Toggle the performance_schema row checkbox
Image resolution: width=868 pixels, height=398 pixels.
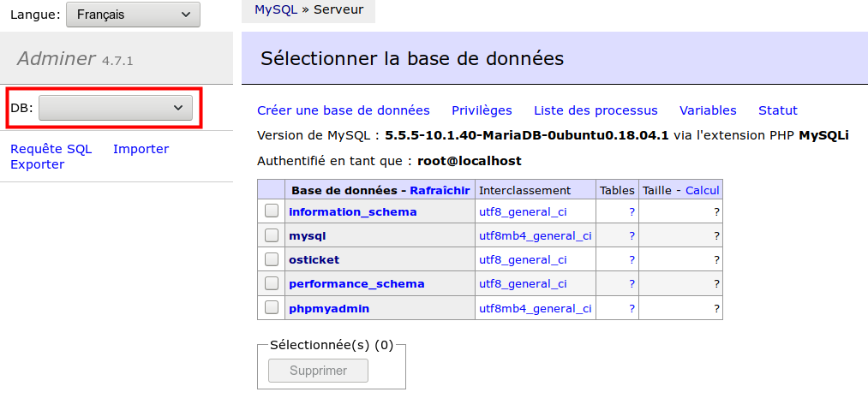[x=272, y=282]
